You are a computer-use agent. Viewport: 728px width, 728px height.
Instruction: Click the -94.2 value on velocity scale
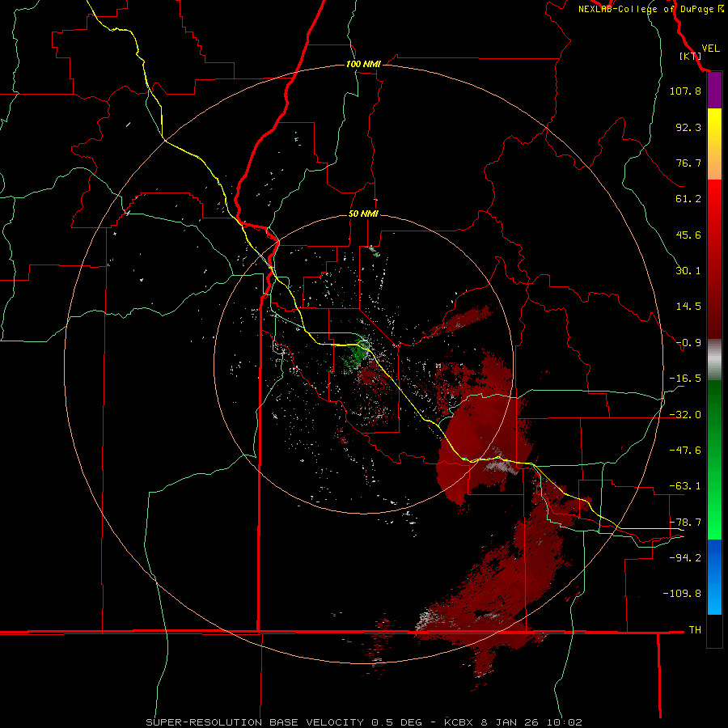tap(685, 557)
